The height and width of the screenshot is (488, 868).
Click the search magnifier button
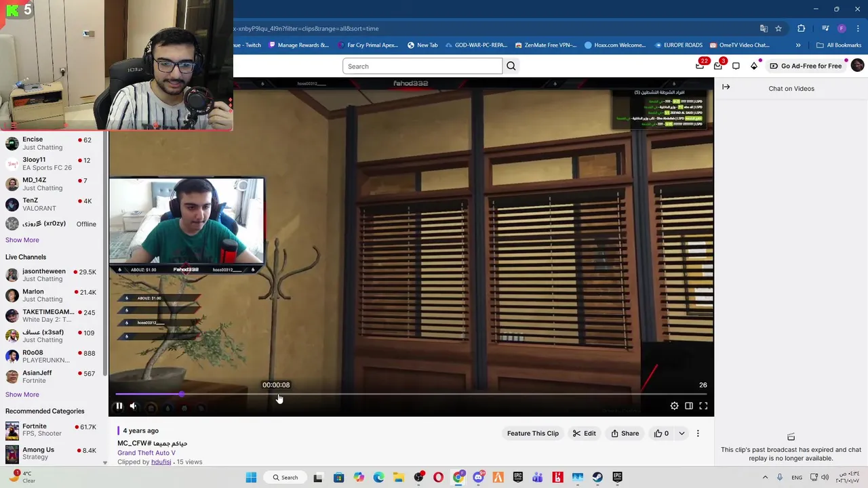pos(511,66)
